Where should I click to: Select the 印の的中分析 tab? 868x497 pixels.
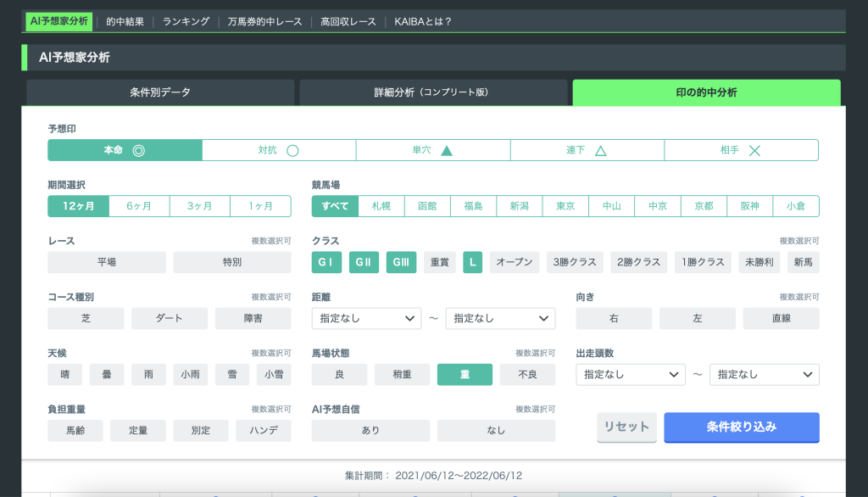point(706,92)
